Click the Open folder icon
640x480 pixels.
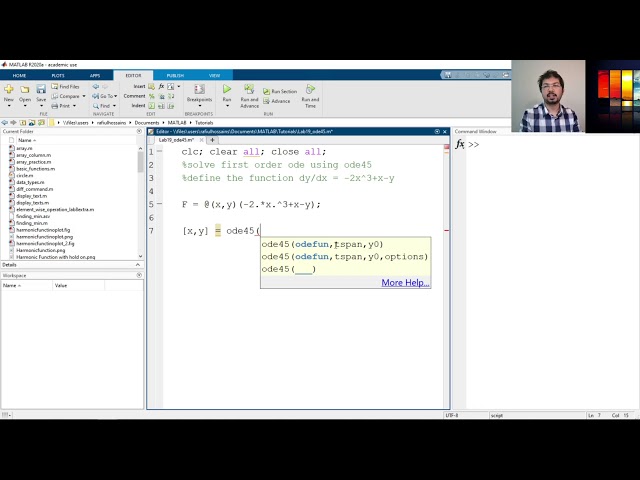tap(25, 89)
